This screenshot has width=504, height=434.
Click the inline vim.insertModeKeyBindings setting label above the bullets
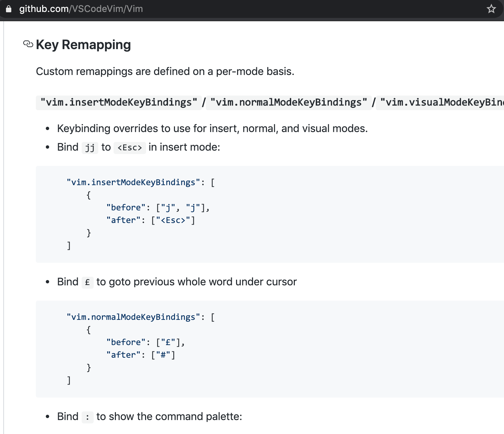pyautogui.click(x=119, y=102)
